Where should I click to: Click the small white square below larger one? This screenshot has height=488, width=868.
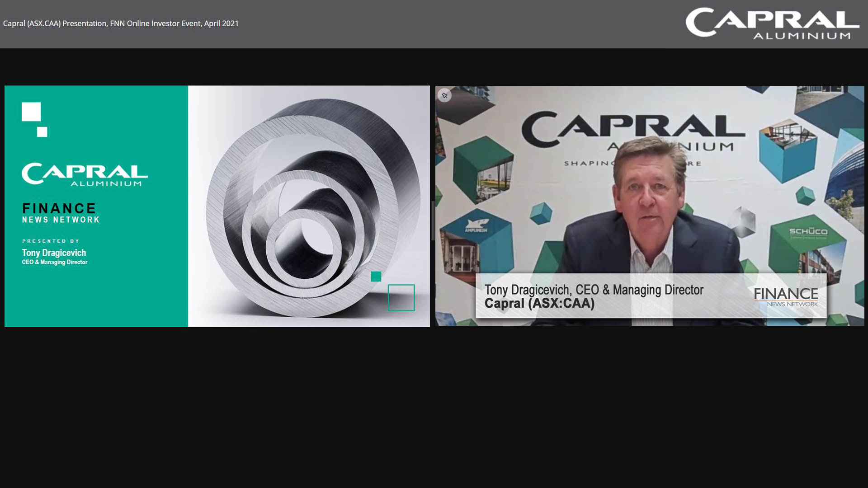pyautogui.click(x=42, y=132)
